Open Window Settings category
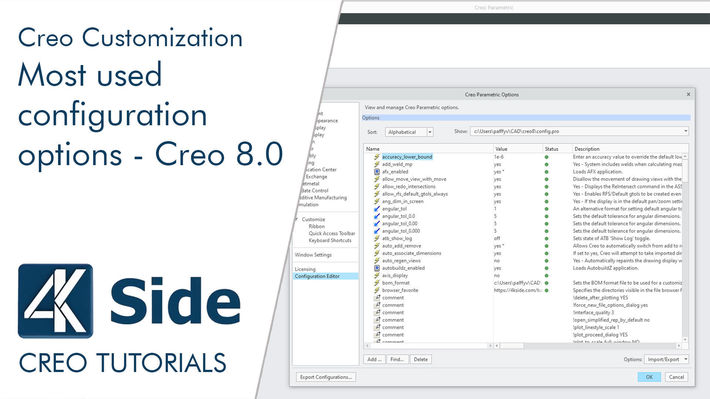This screenshot has height=399, width=710. tap(313, 255)
